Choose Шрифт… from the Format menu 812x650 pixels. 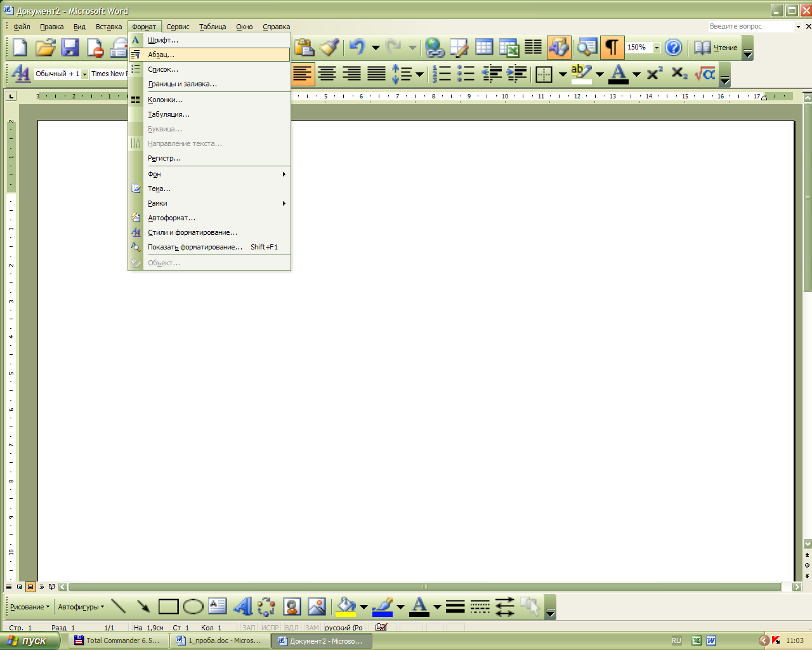coord(210,40)
